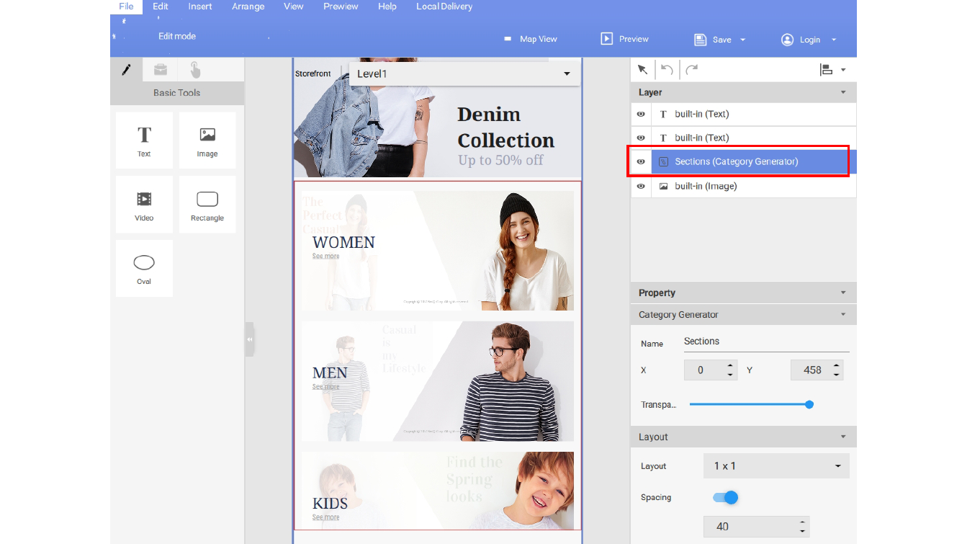
Task: Open the Arrange menu
Action: (x=248, y=6)
